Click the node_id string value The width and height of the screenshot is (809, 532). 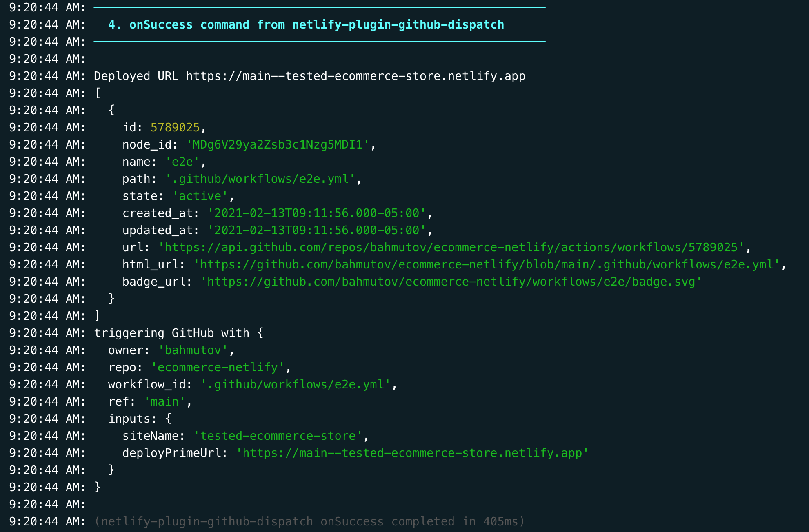[278, 144]
